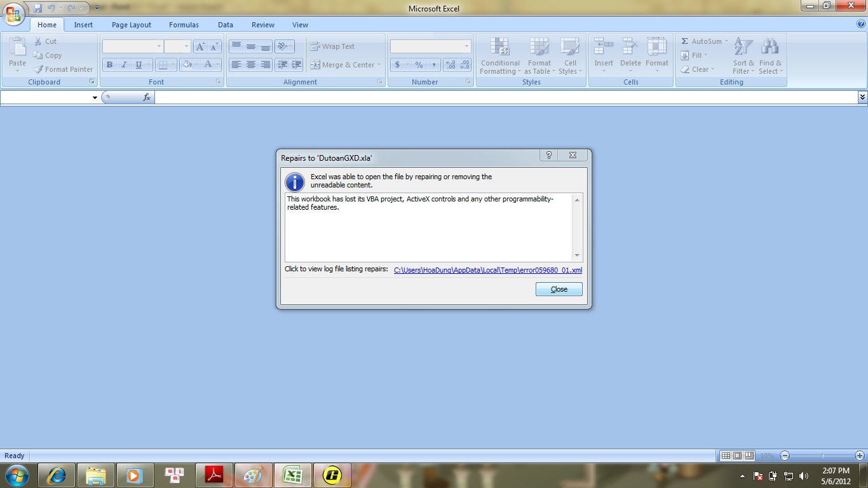Toggle Align Text Right
This screenshot has height=488, width=868.
coord(266,65)
